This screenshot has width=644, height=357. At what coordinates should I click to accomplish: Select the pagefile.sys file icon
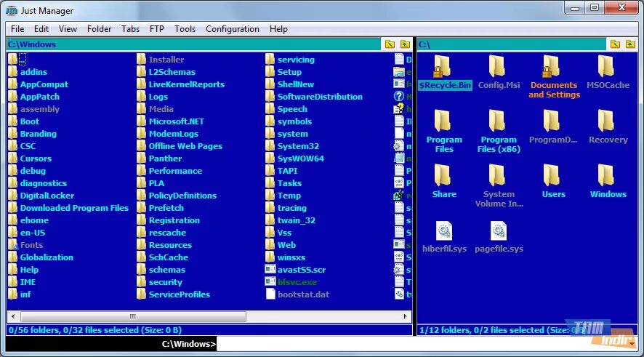coord(499,230)
